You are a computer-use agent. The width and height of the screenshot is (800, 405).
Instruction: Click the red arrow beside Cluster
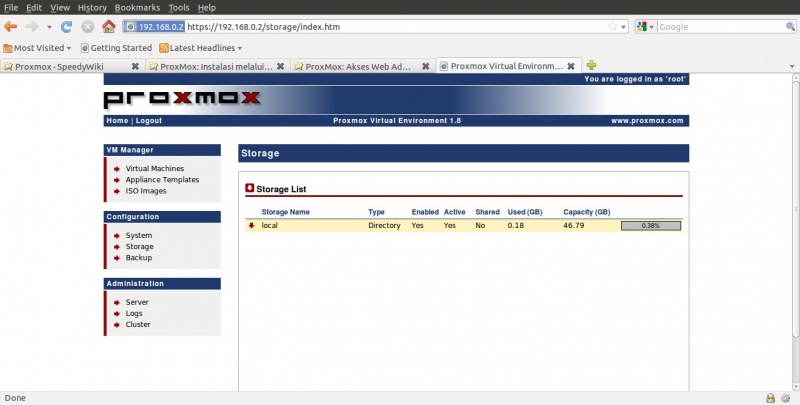click(x=117, y=325)
